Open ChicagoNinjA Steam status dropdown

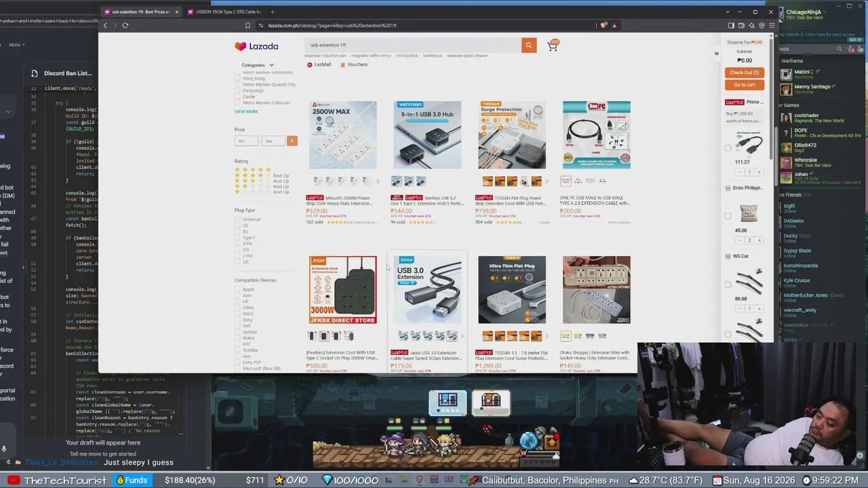tap(825, 12)
